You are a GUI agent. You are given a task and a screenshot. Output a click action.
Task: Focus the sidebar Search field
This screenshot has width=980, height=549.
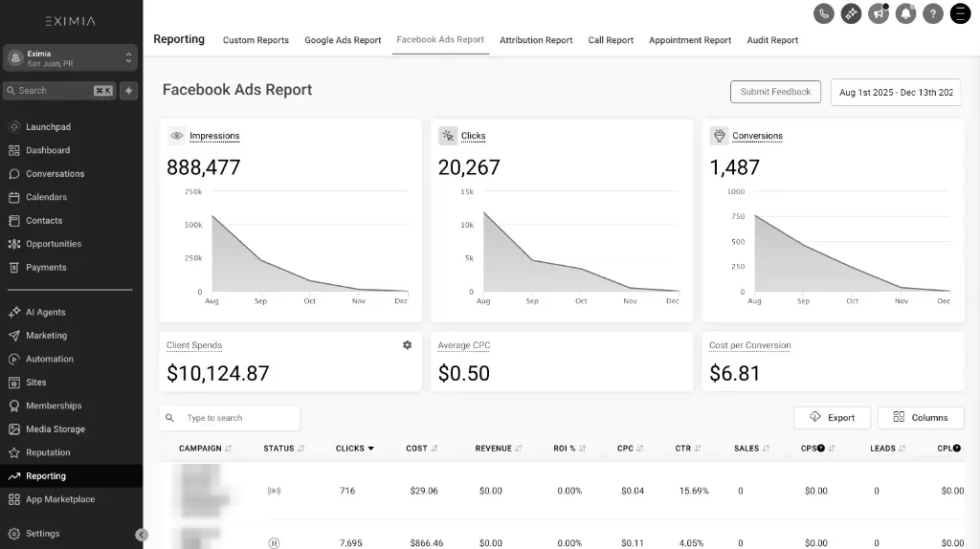click(60, 91)
